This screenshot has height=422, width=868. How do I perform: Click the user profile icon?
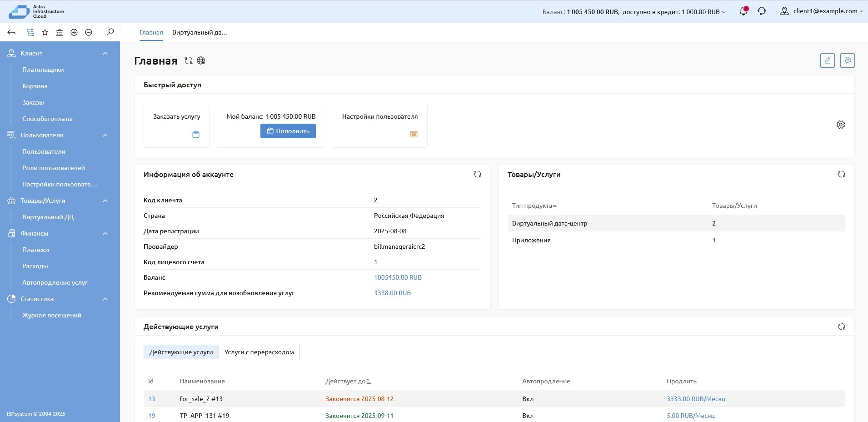pos(784,11)
